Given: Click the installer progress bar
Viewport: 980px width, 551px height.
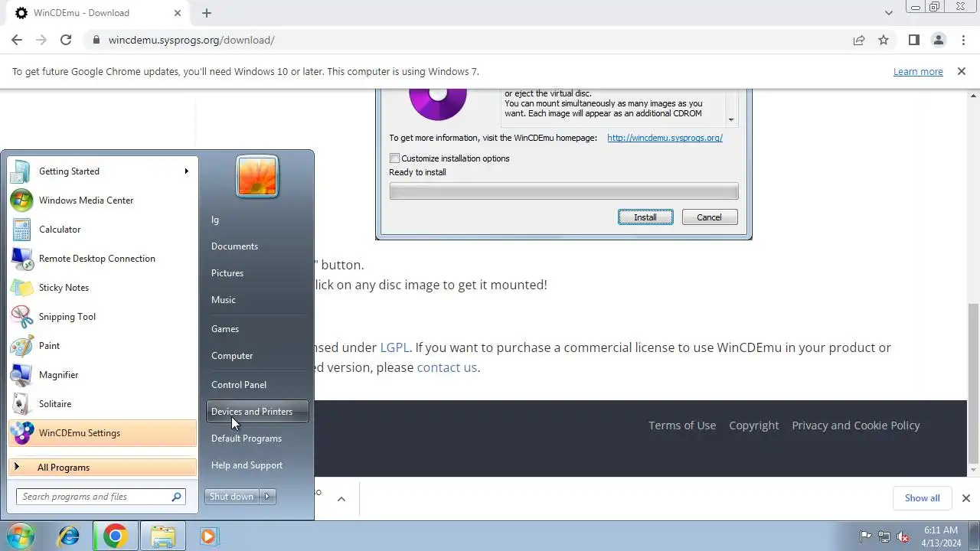Looking at the screenshot, I should pyautogui.click(x=563, y=191).
